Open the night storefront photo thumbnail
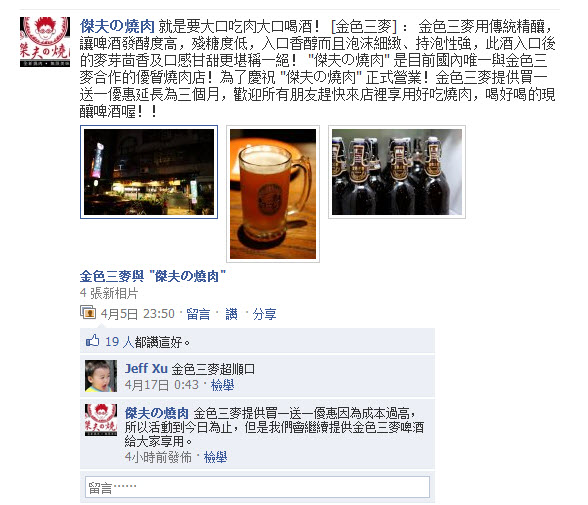Screen dimensions: 588x505 tap(149, 172)
